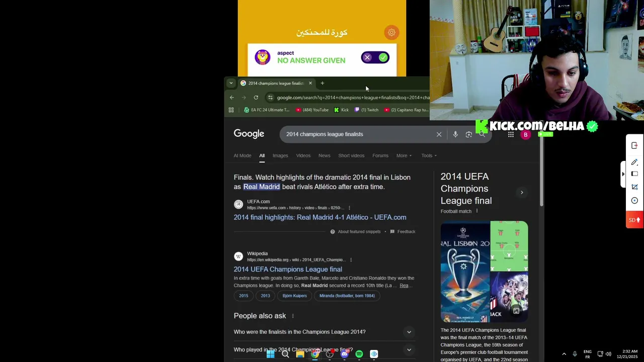Send Feedback on featured snippet
The width and height of the screenshot is (644, 362).
click(403, 231)
